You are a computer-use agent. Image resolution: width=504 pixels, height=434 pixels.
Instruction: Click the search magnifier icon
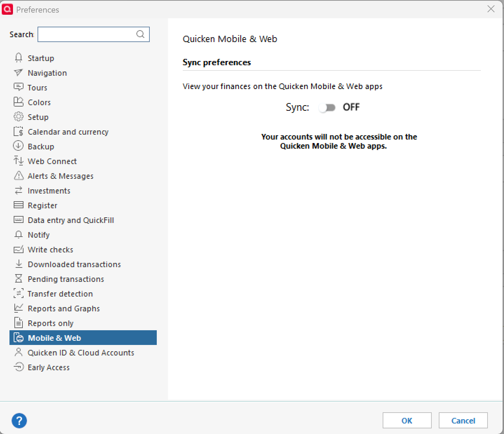(140, 34)
